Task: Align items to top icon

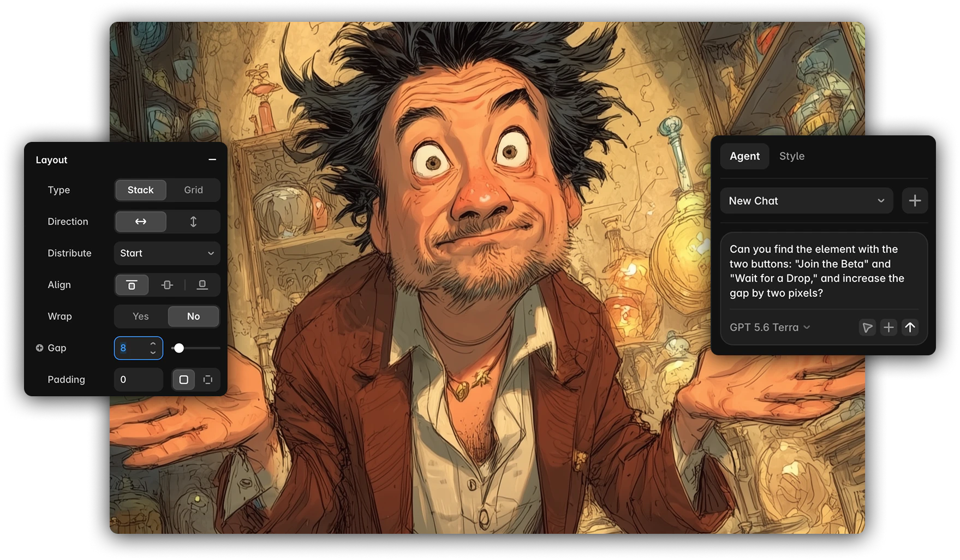Action: (132, 285)
